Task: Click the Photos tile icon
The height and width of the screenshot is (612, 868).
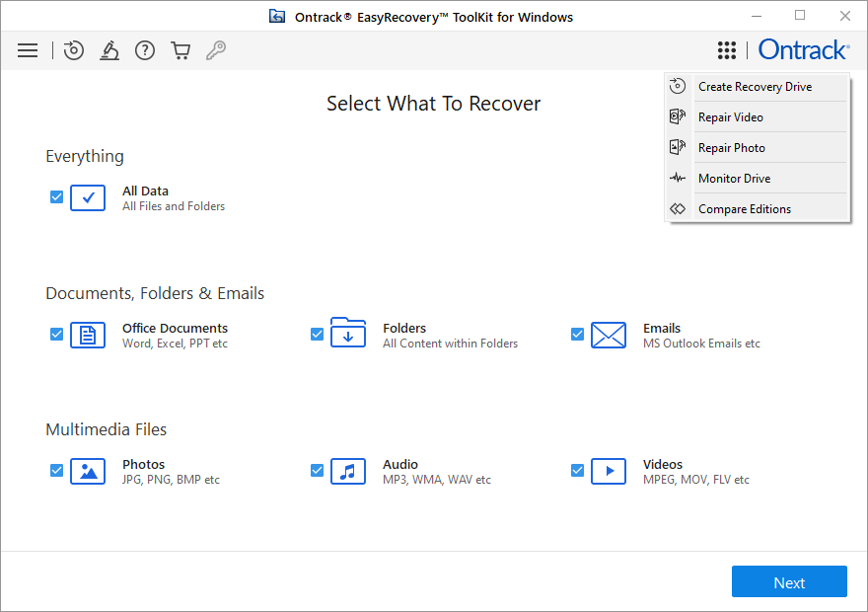Action: pyautogui.click(x=88, y=471)
